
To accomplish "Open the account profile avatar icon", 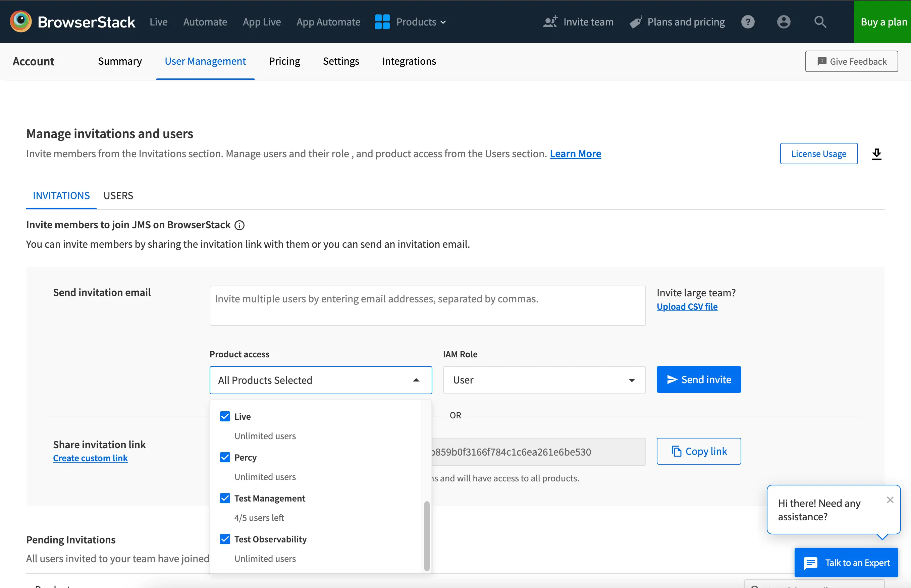I will pyautogui.click(x=784, y=22).
